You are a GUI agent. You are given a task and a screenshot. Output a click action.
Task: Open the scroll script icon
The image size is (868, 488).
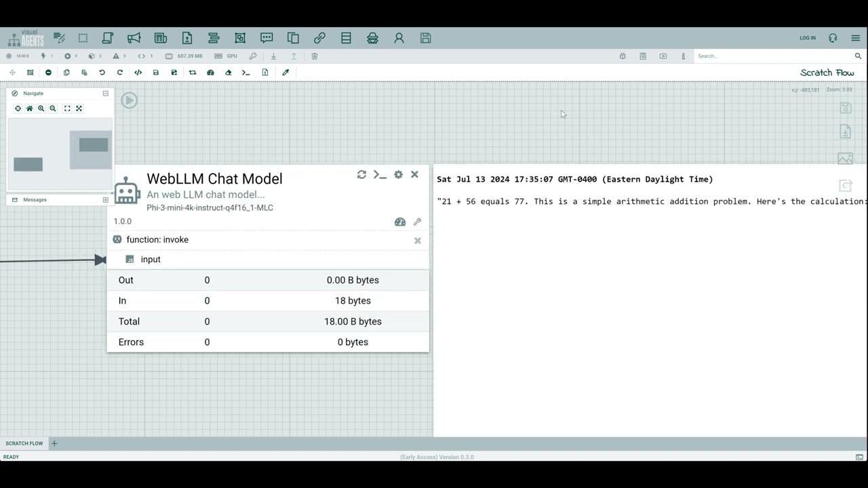coord(107,38)
